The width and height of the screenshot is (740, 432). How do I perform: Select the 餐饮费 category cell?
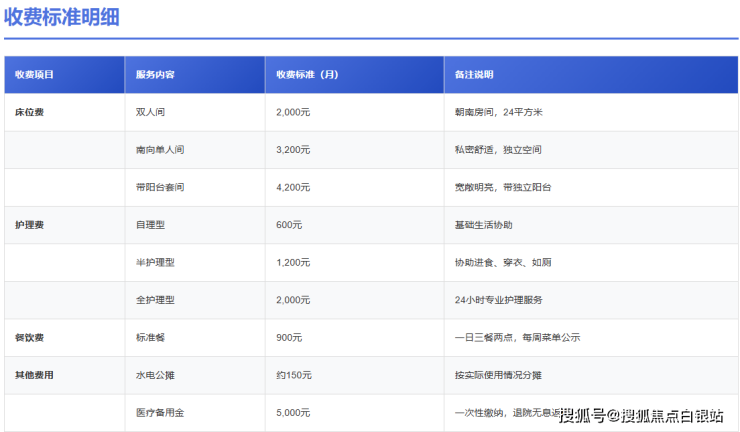[x=29, y=337]
